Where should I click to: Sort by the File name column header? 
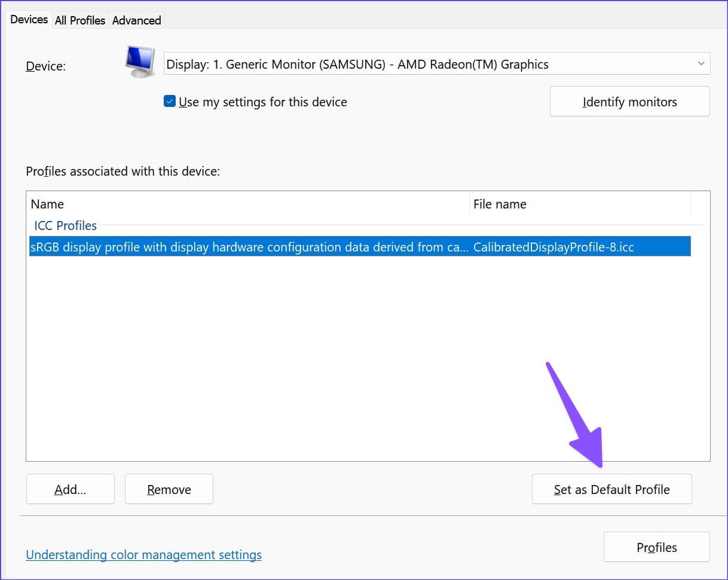click(x=580, y=204)
